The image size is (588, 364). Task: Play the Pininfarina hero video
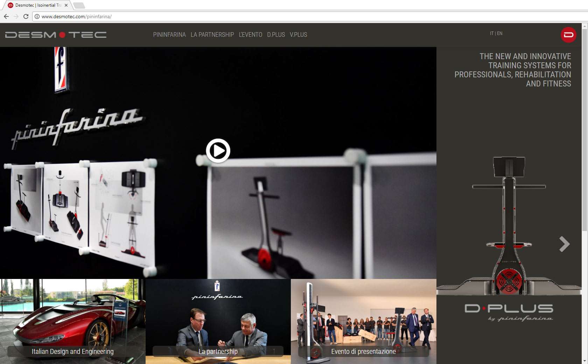(x=218, y=151)
